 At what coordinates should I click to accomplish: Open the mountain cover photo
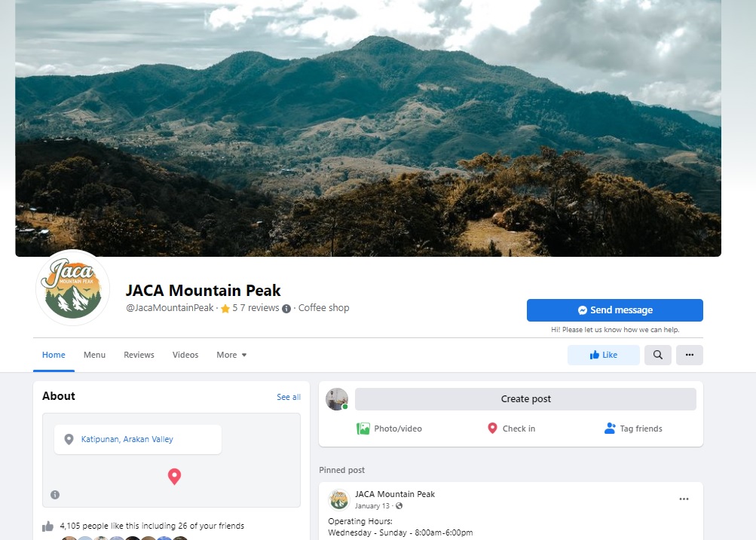coord(368,128)
